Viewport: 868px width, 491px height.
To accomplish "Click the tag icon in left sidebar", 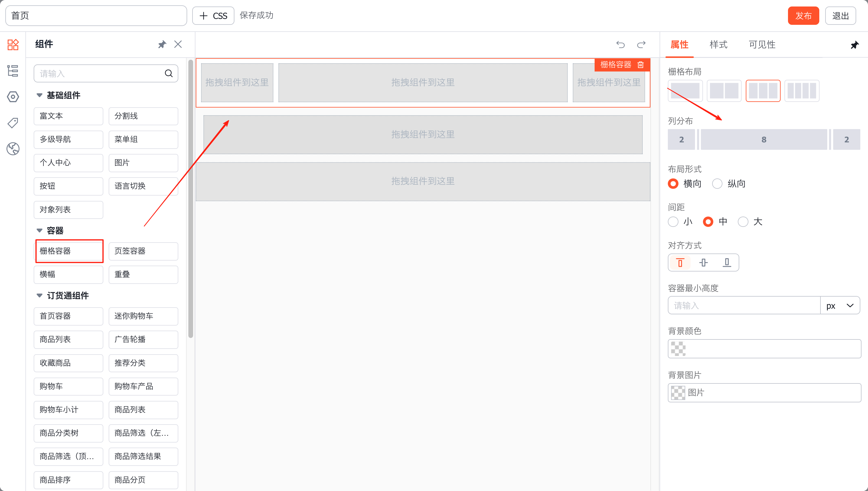I will [13, 123].
